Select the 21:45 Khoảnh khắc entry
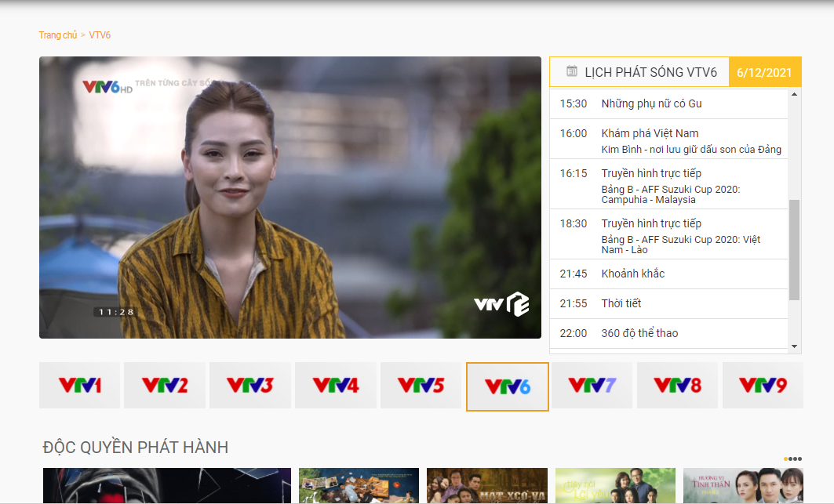Screen dimensions: 834x504 click(x=668, y=274)
